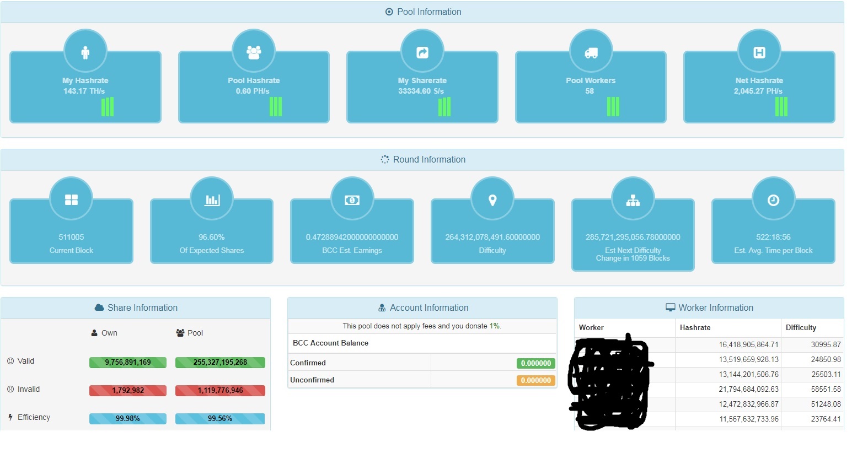
Task: Click the 2,045.27 PH/s net hashrate value
Action: tap(758, 91)
